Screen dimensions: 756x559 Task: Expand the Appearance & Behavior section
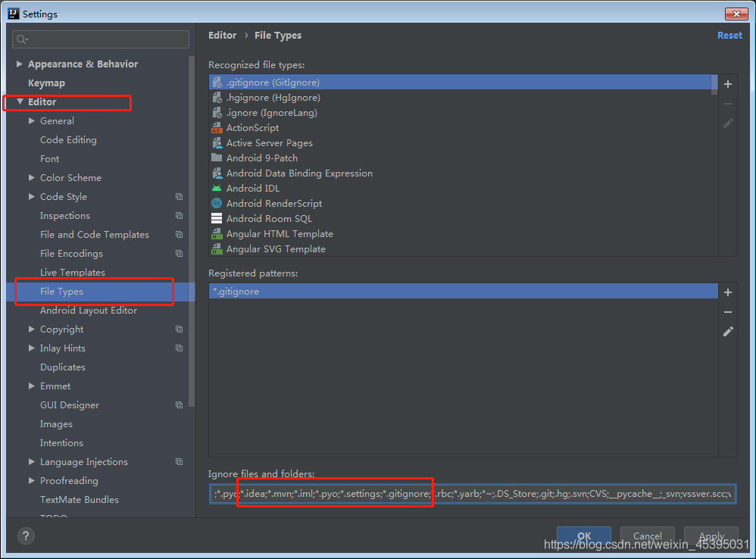point(19,64)
